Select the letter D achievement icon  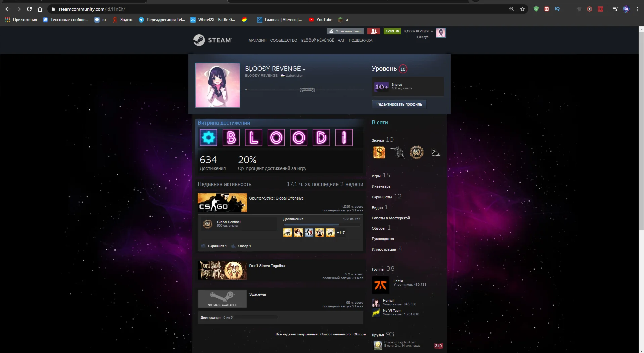321,138
